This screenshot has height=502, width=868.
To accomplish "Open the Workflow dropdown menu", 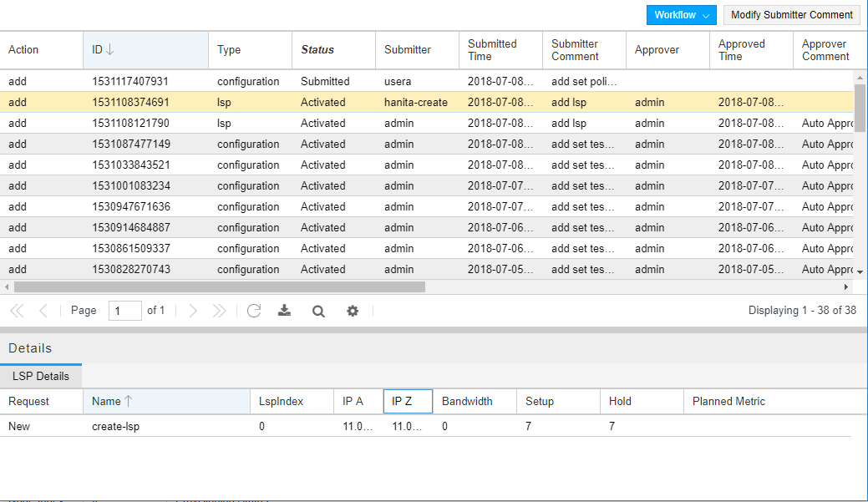I will point(682,15).
